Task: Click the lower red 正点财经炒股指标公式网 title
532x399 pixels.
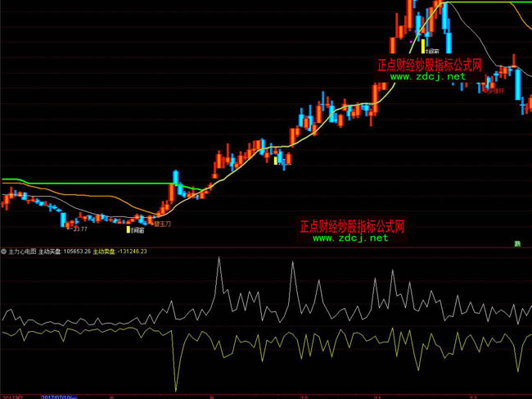Action: 352,226
